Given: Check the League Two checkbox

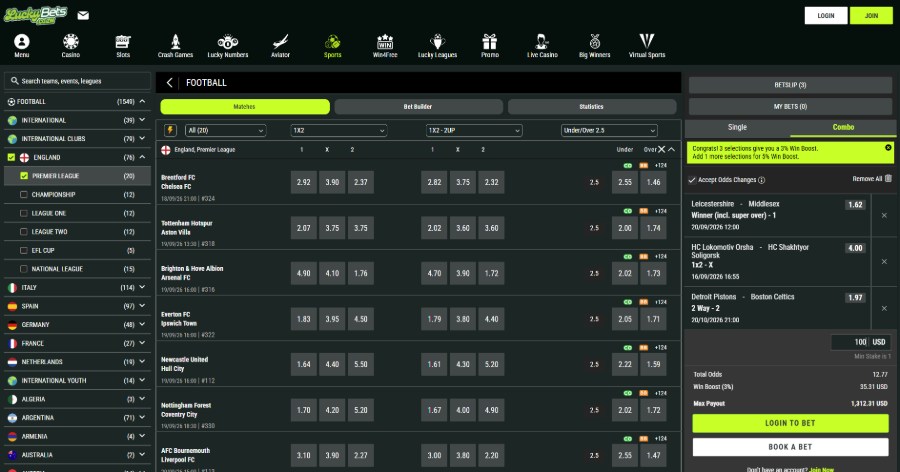Looking at the screenshot, I should coord(24,231).
